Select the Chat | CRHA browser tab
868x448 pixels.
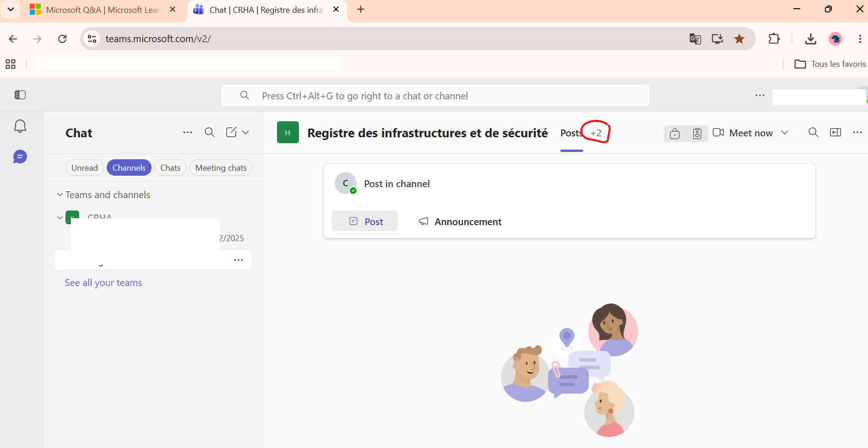(267, 10)
